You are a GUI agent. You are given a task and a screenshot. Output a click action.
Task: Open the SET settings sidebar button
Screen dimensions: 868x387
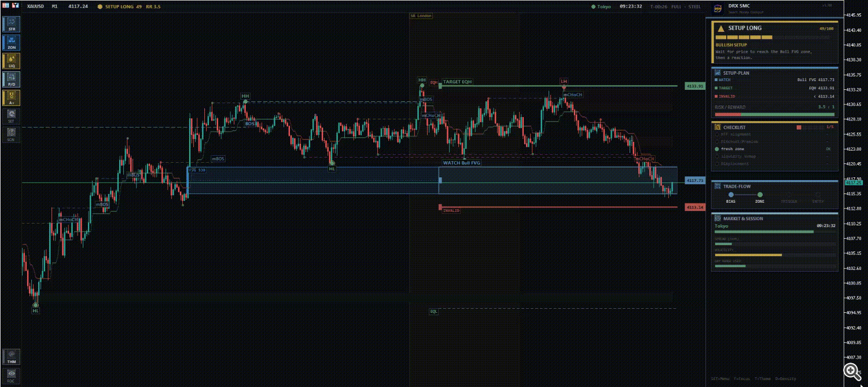coord(12,116)
